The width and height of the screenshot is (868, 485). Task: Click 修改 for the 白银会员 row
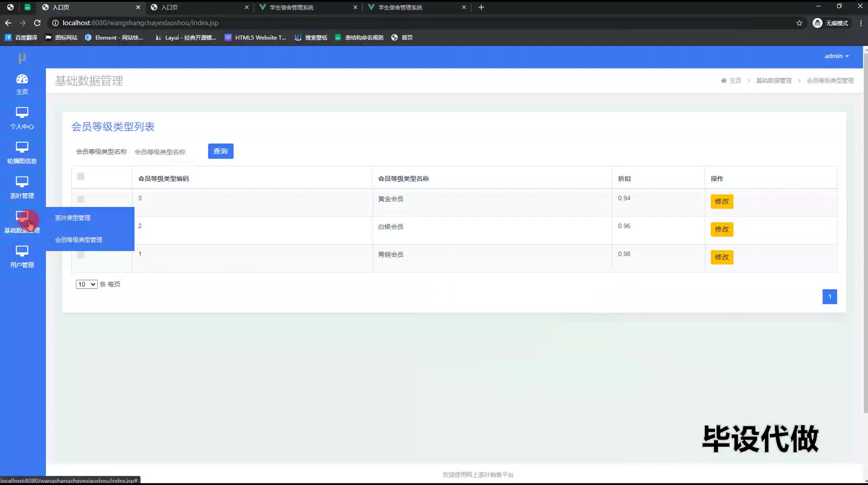pyautogui.click(x=722, y=229)
